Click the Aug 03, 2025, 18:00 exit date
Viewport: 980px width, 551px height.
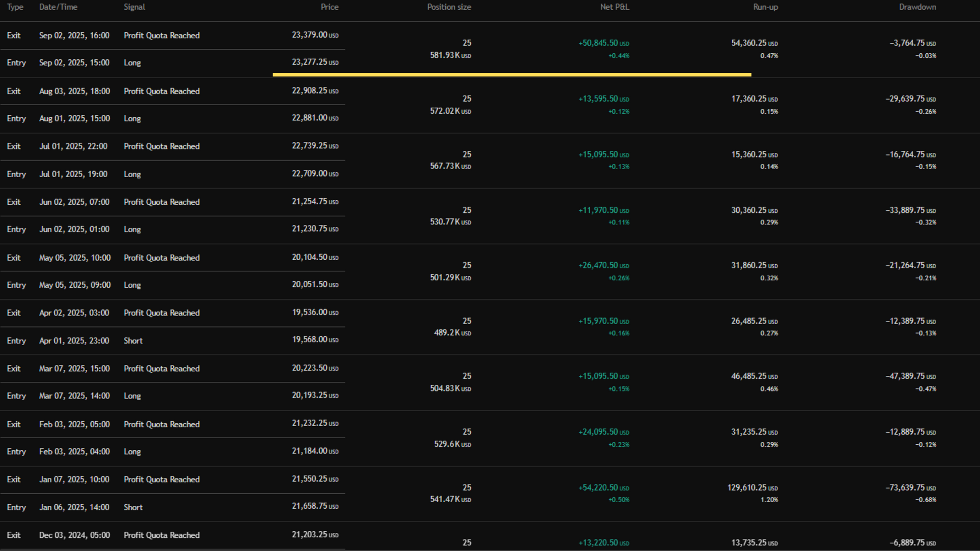tap(74, 91)
